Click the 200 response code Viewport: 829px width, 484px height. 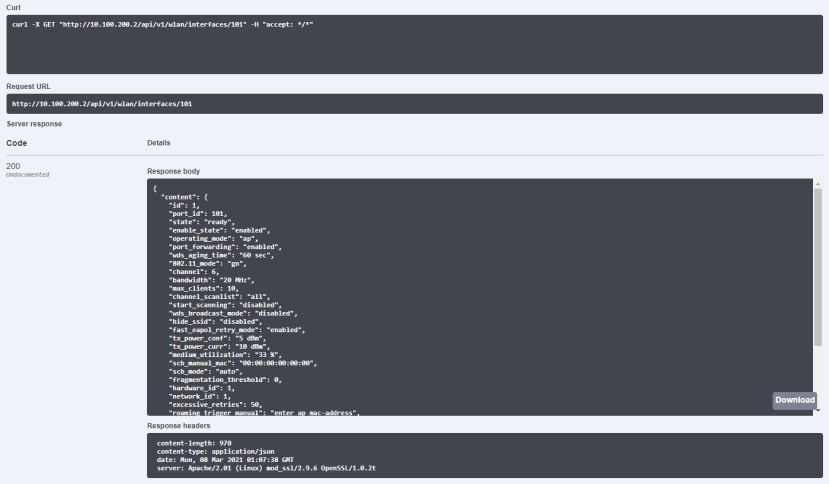click(13, 166)
